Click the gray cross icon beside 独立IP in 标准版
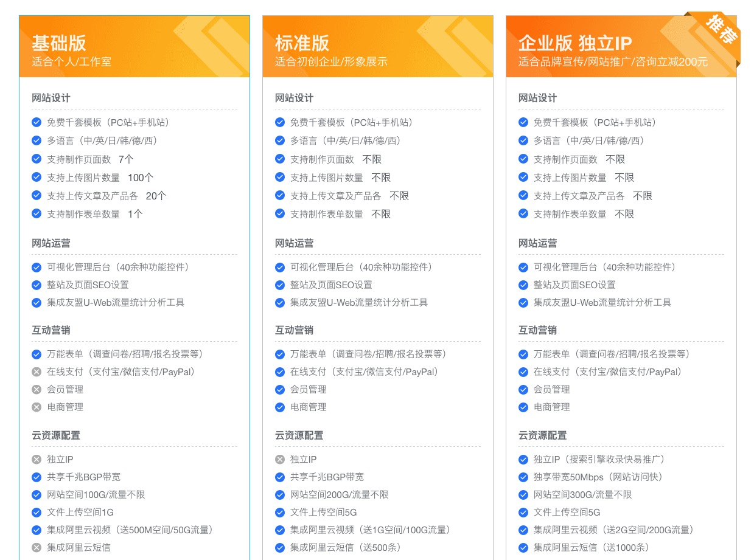This screenshot has width=754, height=560. (280, 459)
